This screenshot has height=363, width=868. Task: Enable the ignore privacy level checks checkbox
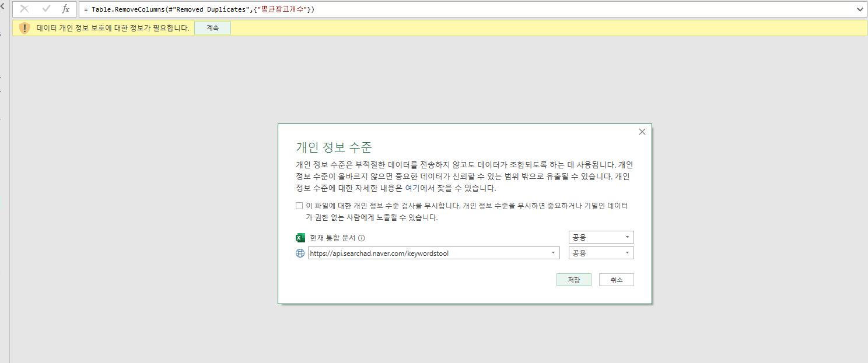[x=299, y=205]
